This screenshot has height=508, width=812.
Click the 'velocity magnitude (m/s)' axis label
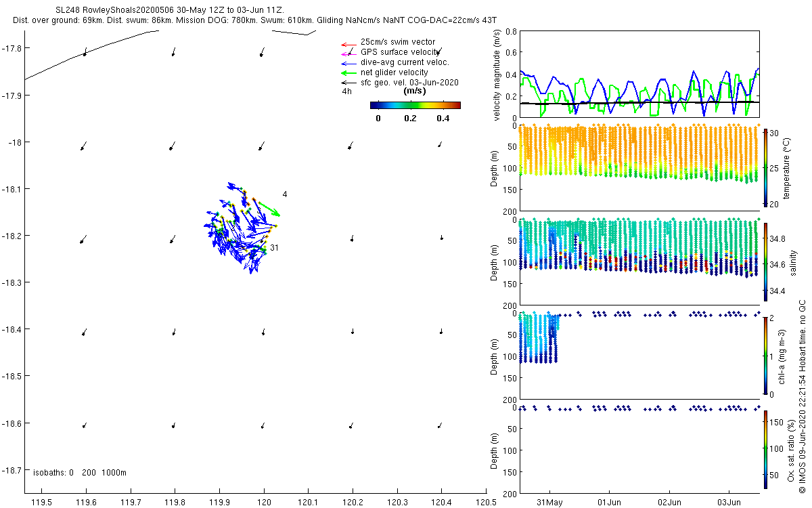[x=497, y=75]
